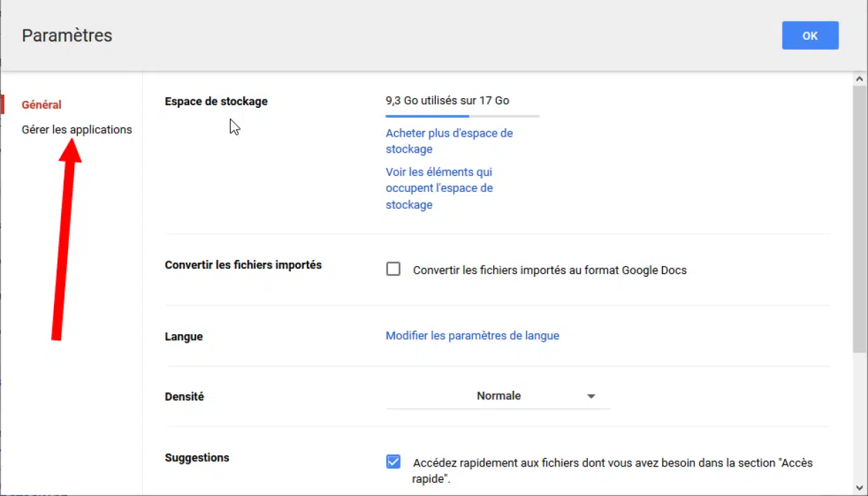Select the Général settings tab

pyautogui.click(x=41, y=104)
